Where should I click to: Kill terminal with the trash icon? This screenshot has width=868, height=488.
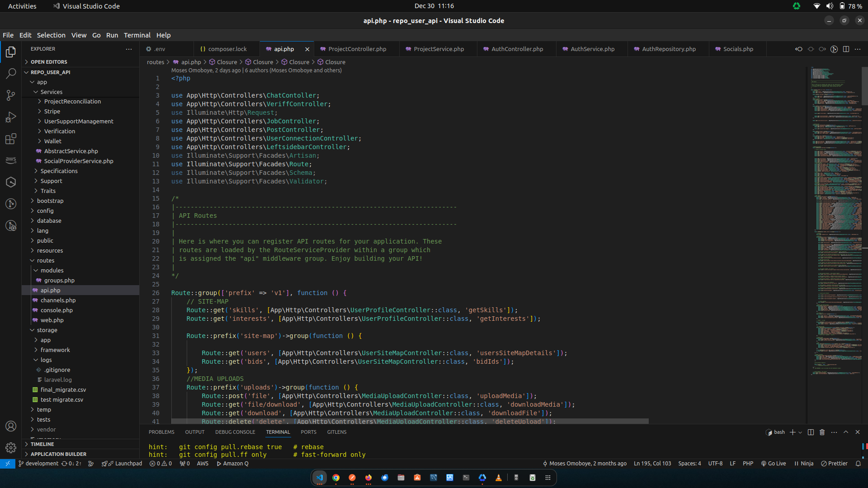pyautogui.click(x=822, y=432)
